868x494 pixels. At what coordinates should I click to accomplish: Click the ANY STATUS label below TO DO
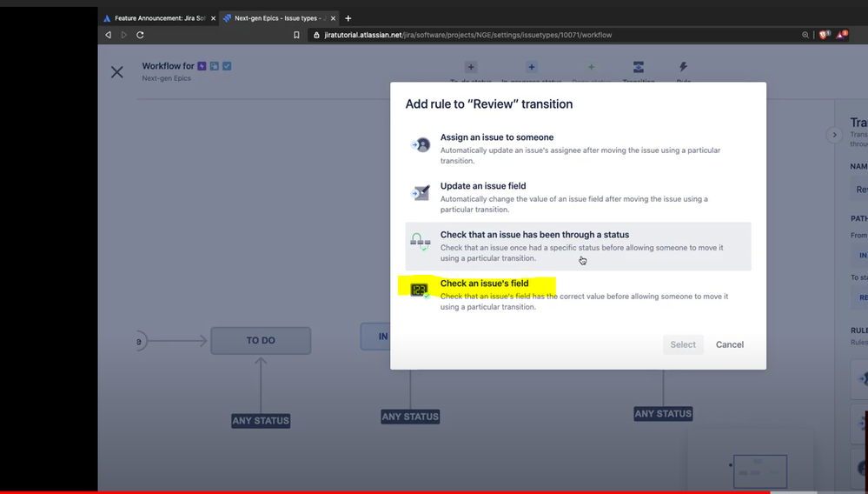[x=261, y=421]
